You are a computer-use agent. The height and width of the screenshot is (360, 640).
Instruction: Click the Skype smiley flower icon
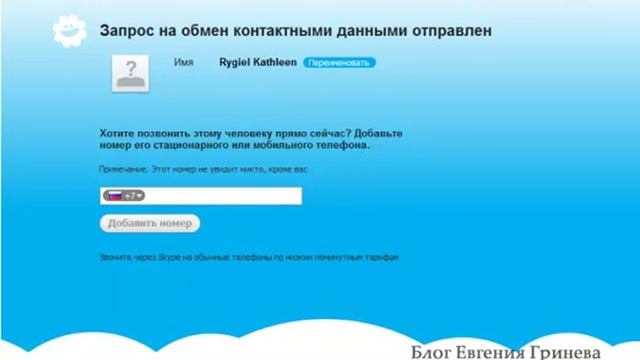(x=70, y=31)
